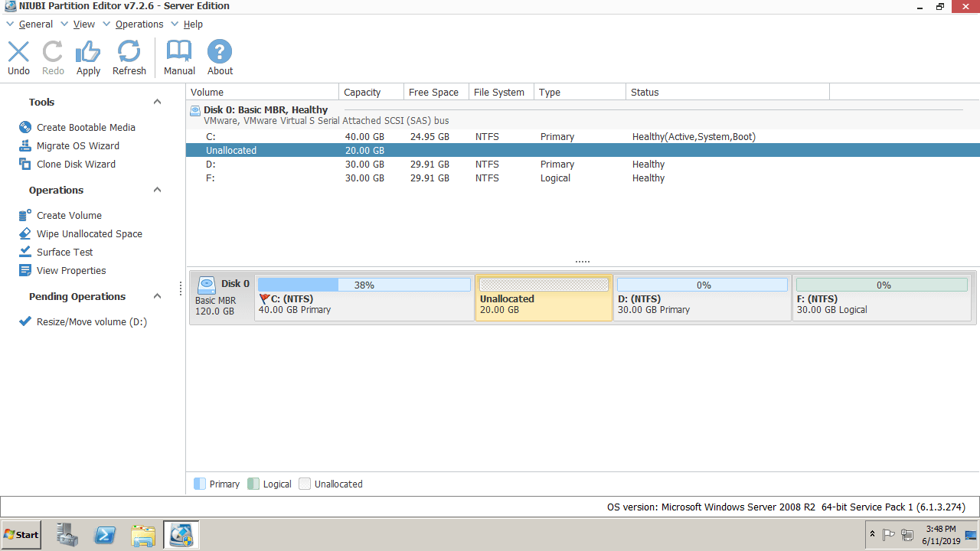The image size is (980, 551).
Task: Open the General menu
Action: pyautogui.click(x=35, y=24)
